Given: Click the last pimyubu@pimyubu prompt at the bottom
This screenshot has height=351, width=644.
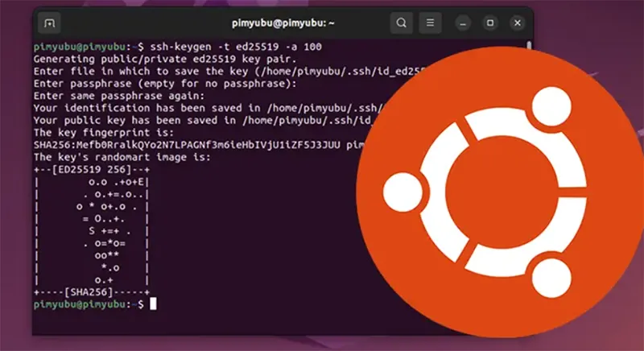Looking at the screenshot, I should click(x=89, y=304).
